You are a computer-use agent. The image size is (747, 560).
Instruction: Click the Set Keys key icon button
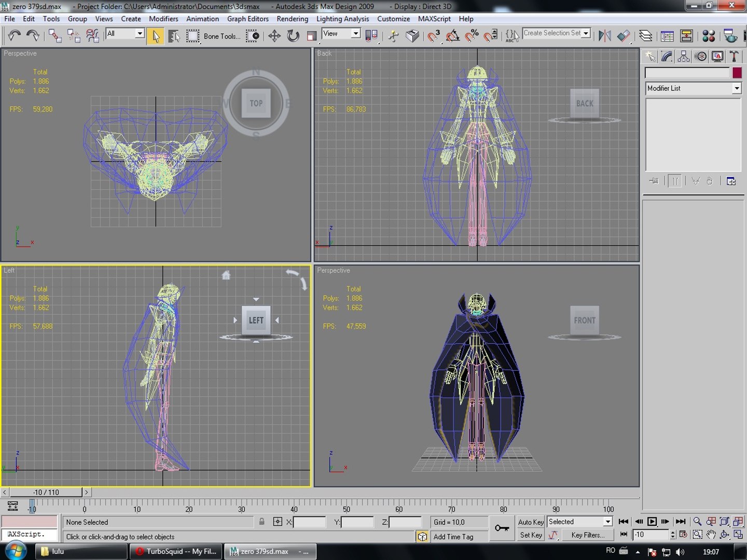tap(502, 528)
